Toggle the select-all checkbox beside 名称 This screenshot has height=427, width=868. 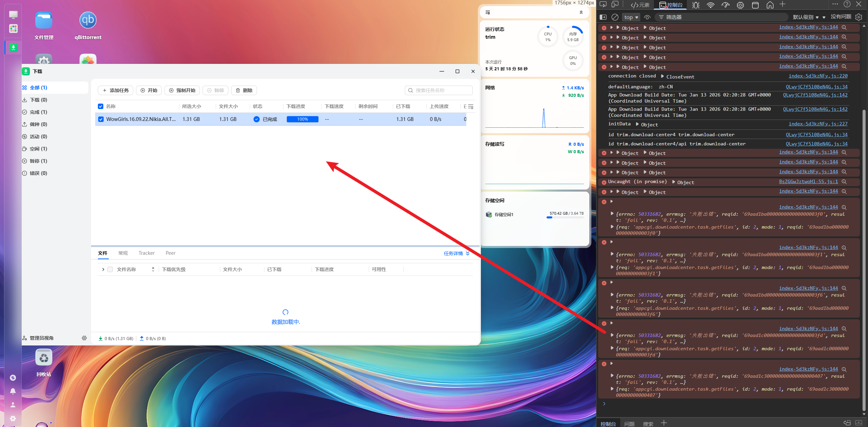(x=101, y=106)
